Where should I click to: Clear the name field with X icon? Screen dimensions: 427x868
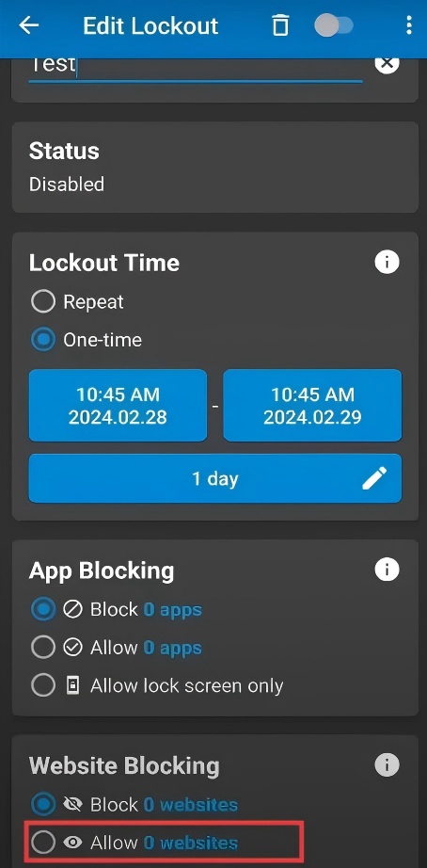tap(387, 64)
